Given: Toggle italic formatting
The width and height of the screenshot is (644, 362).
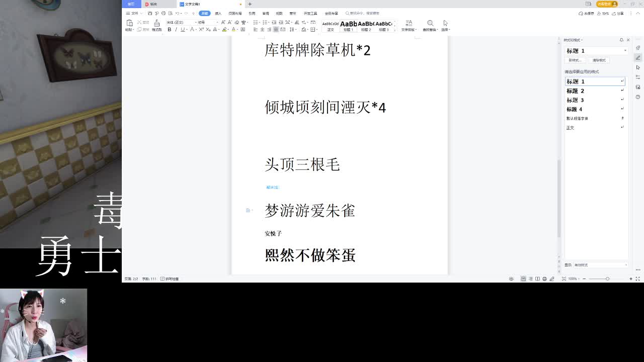Looking at the screenshot, I should click(176, 30).
